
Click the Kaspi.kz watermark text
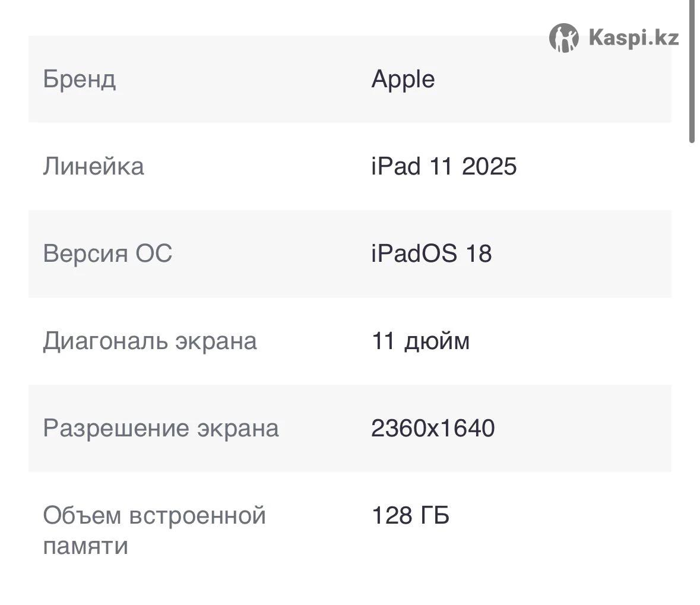(634, 37)
